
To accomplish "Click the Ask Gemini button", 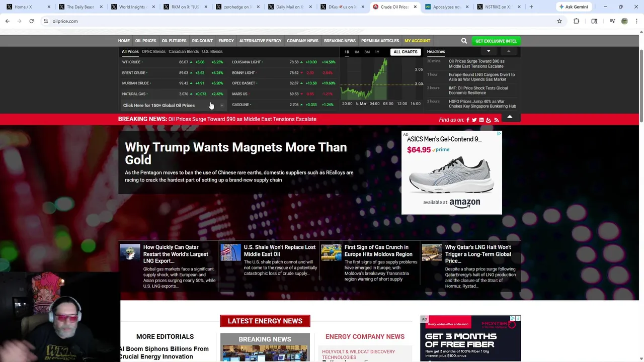I will pos(574,7).
